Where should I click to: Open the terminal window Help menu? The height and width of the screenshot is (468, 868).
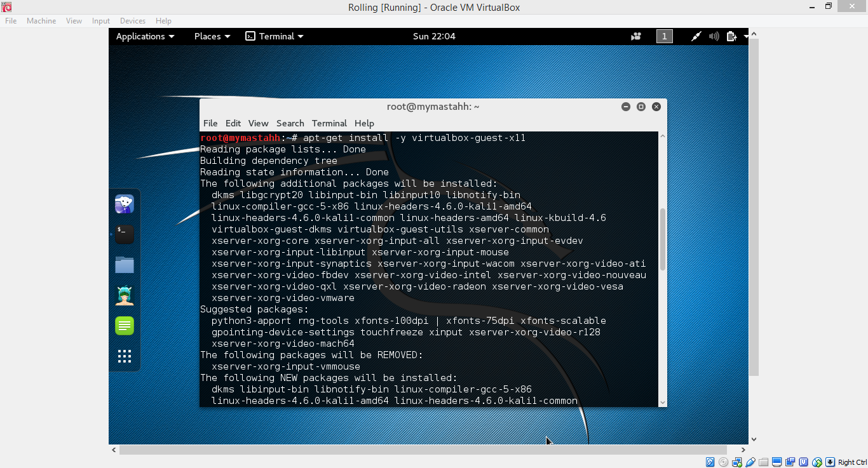tap(364, 123)
